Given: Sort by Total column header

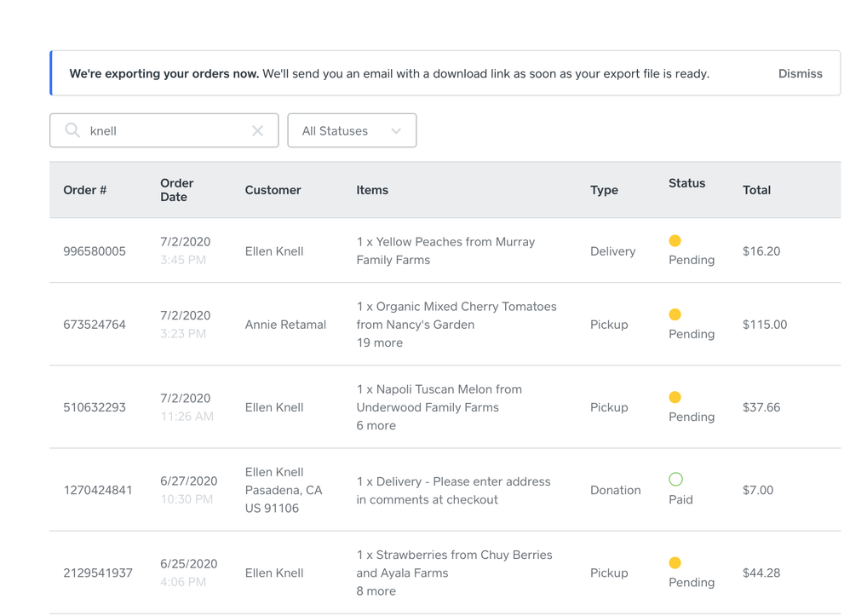Looking at the screenshot, I should 756,190.
